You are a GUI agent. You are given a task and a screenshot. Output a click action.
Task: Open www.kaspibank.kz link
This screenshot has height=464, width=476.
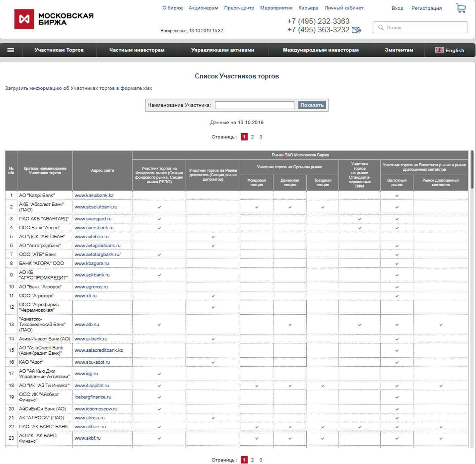click(x=94, y=195)
